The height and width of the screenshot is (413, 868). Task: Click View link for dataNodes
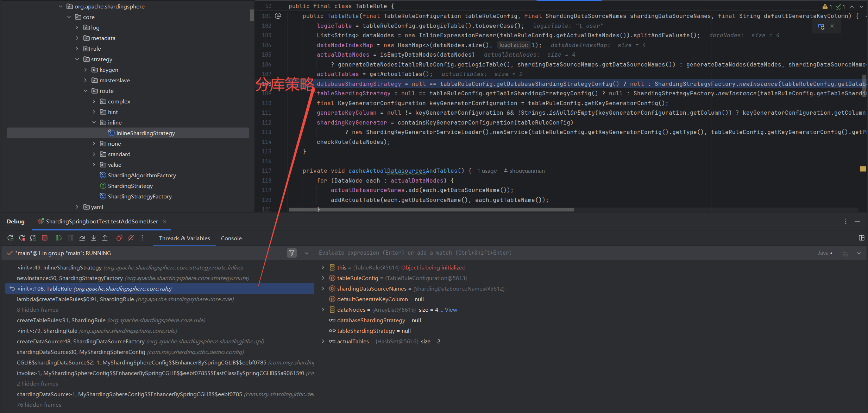[451, 310]
